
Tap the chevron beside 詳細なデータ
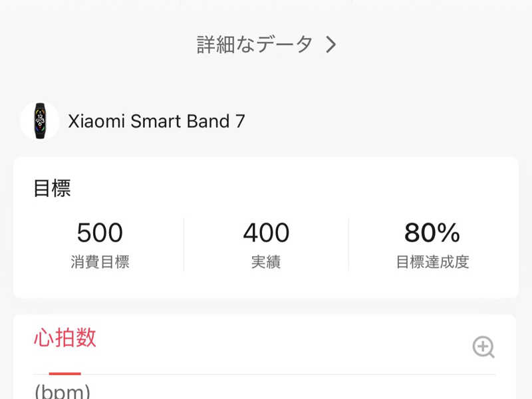(331, 45)
